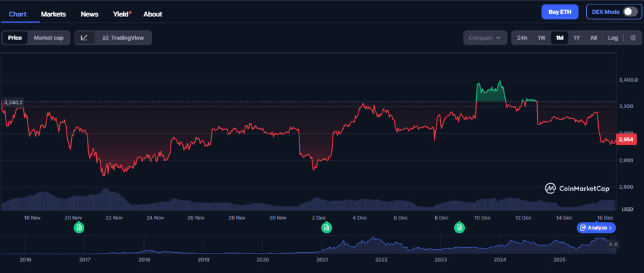Screen dimensions: 644x273
Task: Open chart settings sliders icon
Action: pos(633,38)
